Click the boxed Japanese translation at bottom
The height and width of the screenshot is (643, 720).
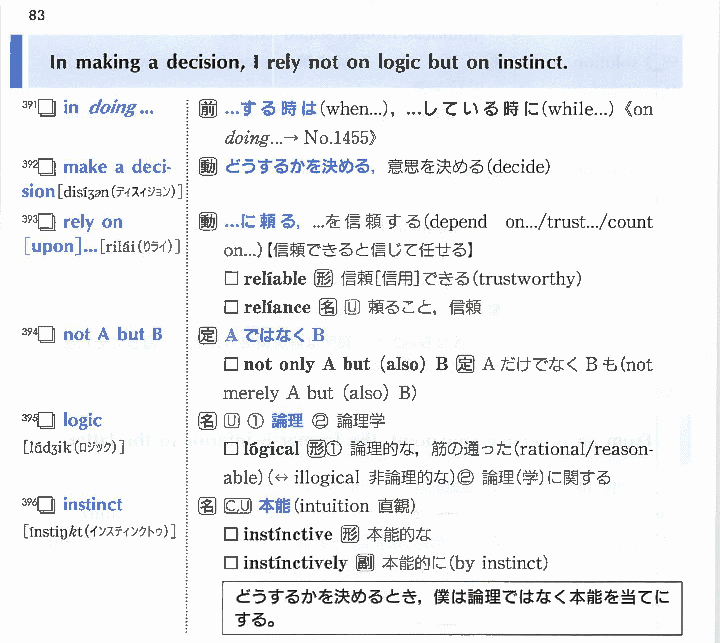452,608
